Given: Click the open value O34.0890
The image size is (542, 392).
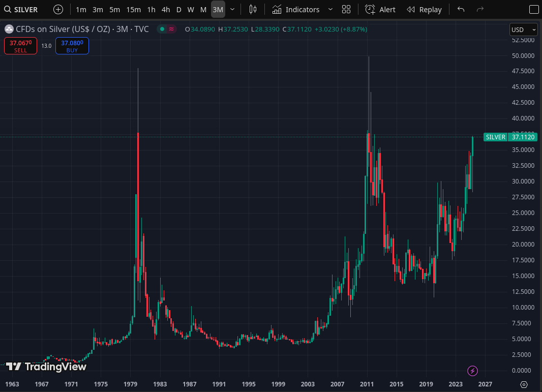Looking at the screenshot, I should pos(200,29).
